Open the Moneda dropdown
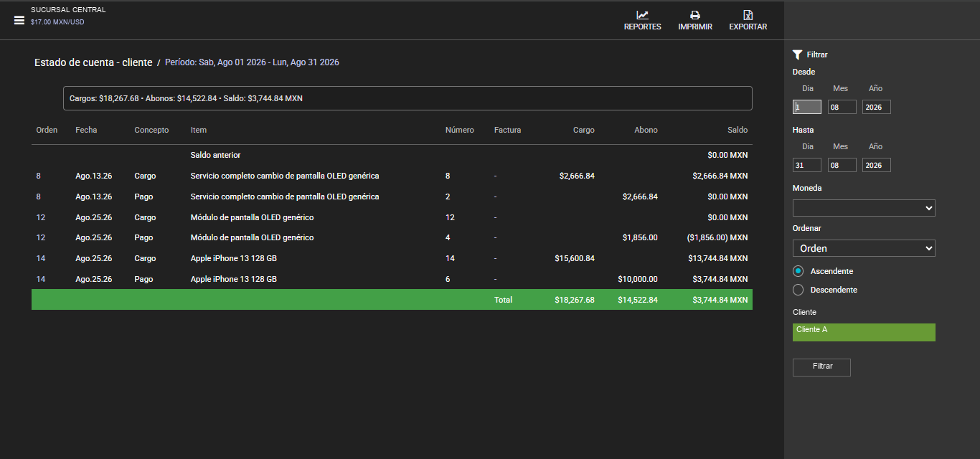Image resolution: width=980 pixels, height=459 pixels. [x=864, y=208]
